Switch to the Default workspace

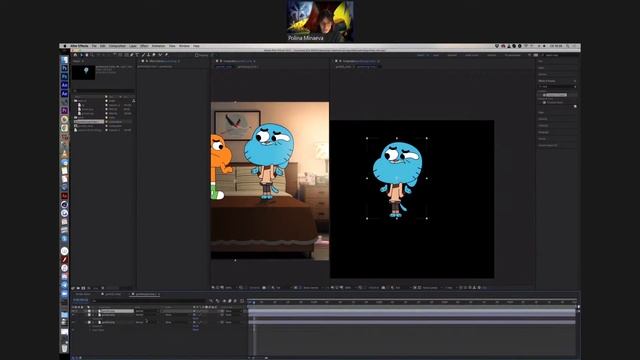420,55
